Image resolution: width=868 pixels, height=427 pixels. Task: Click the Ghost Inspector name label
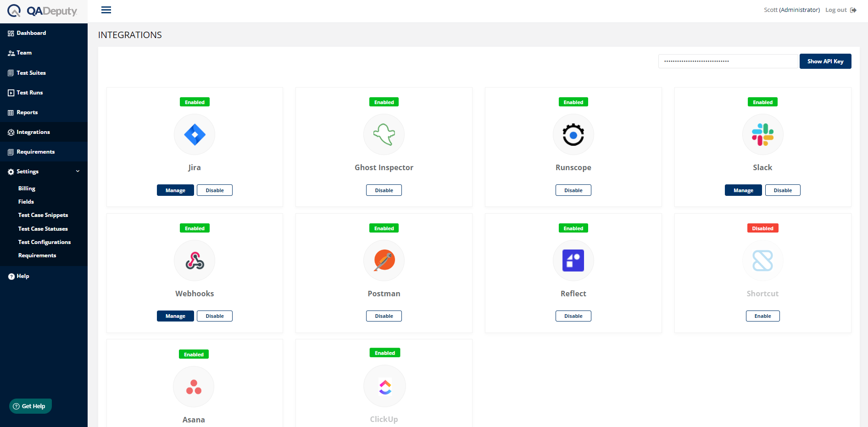point(384,167)
